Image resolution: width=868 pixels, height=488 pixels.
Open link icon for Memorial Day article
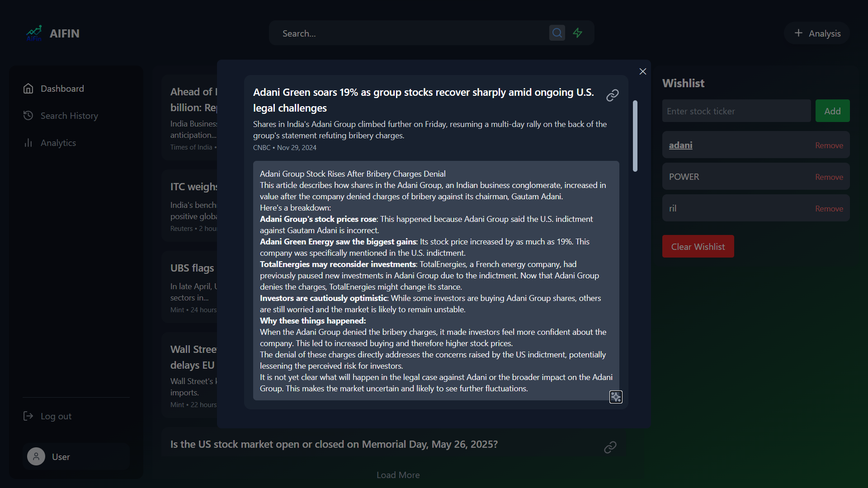610,447
